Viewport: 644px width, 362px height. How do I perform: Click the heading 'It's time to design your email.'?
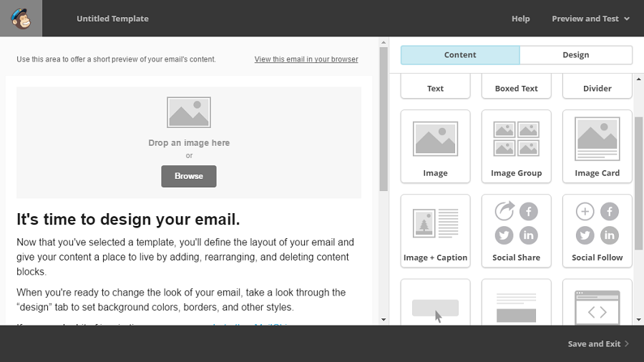pos(128,219)
